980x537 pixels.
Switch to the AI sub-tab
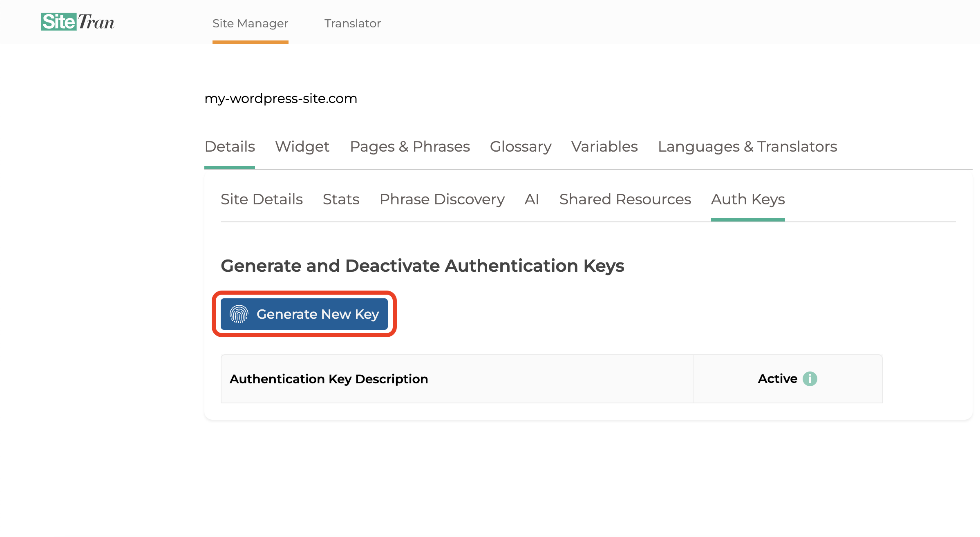(531, 199)
